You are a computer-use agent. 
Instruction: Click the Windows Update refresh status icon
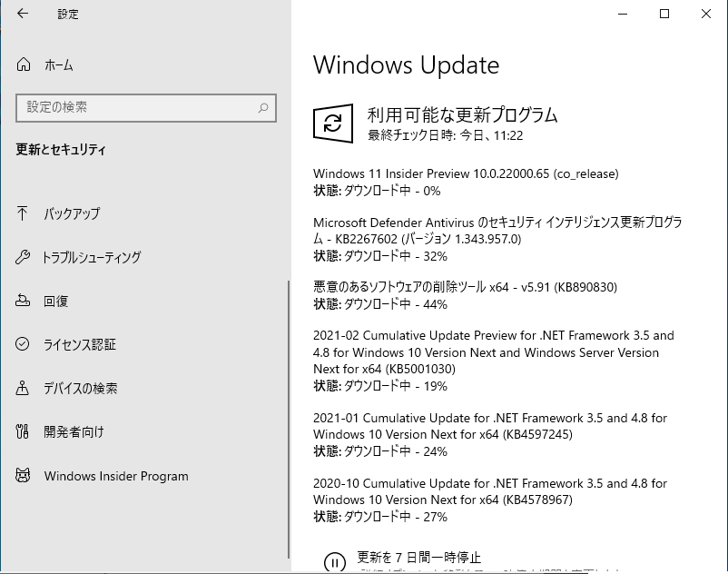333,124
